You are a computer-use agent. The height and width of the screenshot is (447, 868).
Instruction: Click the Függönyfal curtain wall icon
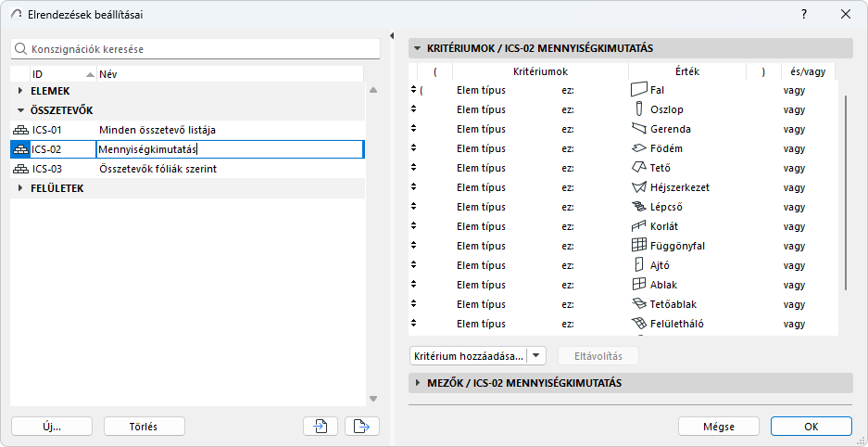[x=638, y=246]
